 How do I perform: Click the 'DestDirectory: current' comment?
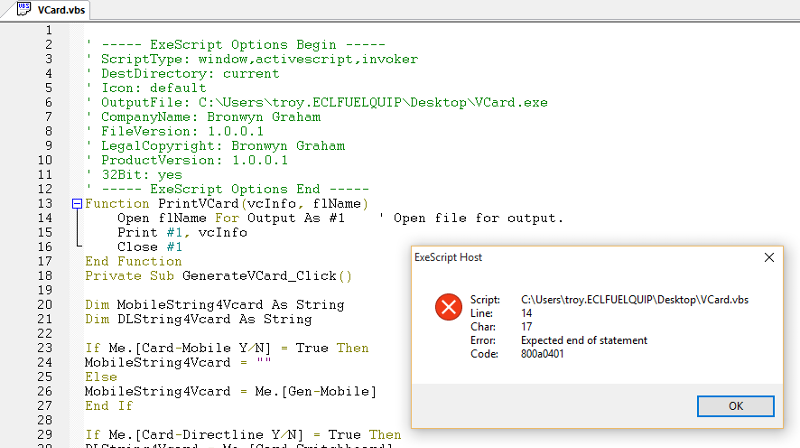pos(183,74)
